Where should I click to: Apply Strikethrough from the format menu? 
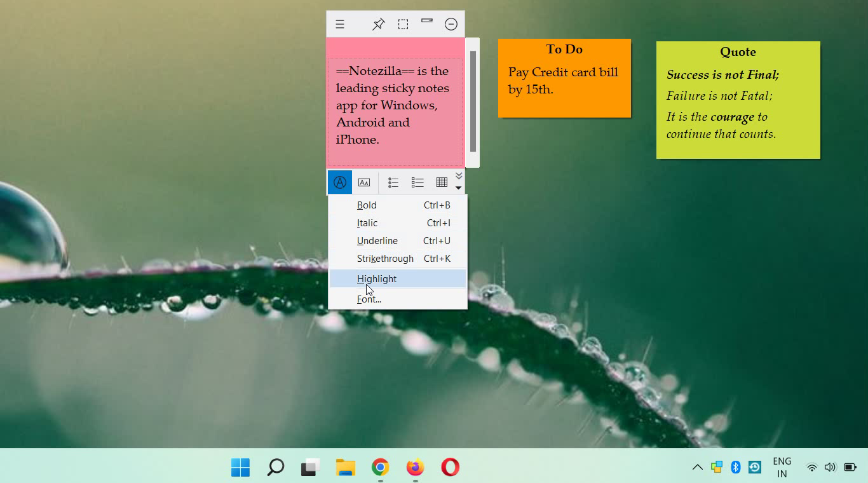398,259
